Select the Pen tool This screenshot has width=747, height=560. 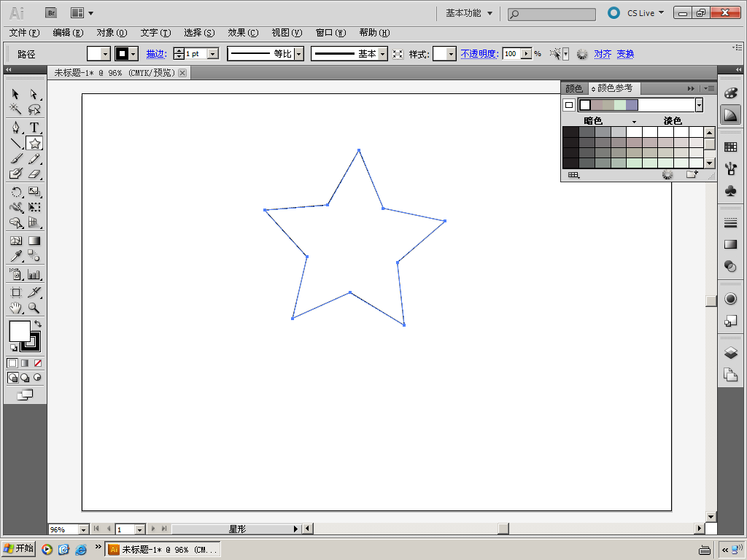point(15,127)
